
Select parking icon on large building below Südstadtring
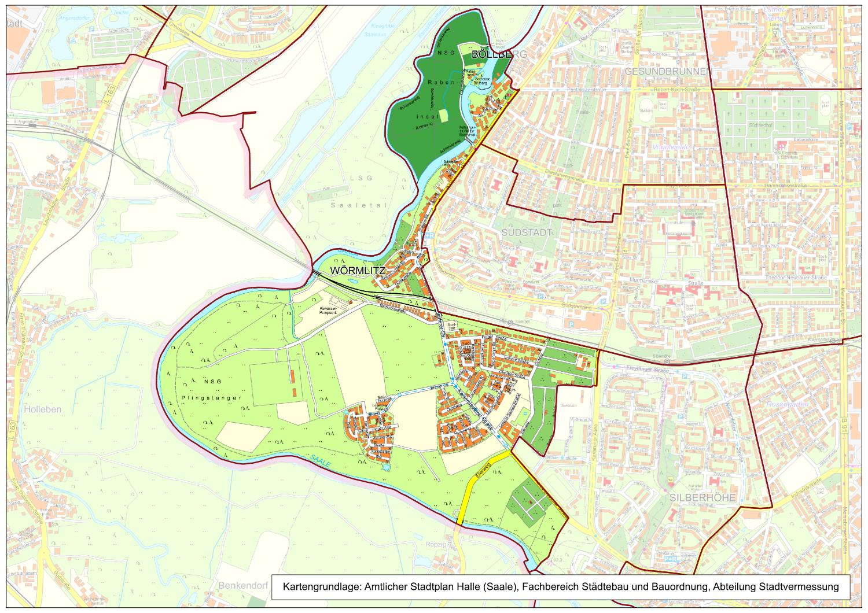tap(571, 325)
